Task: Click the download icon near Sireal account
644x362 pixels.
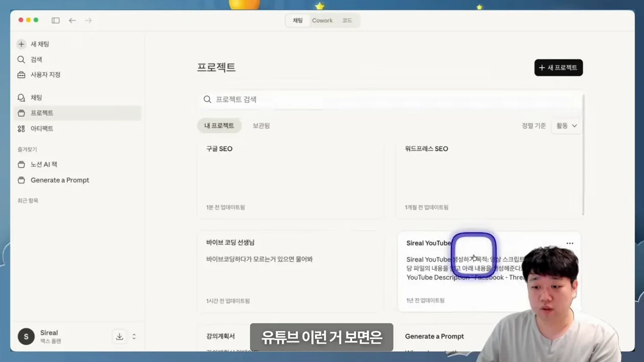Action: pyautogui.click(x=119, y=337)
